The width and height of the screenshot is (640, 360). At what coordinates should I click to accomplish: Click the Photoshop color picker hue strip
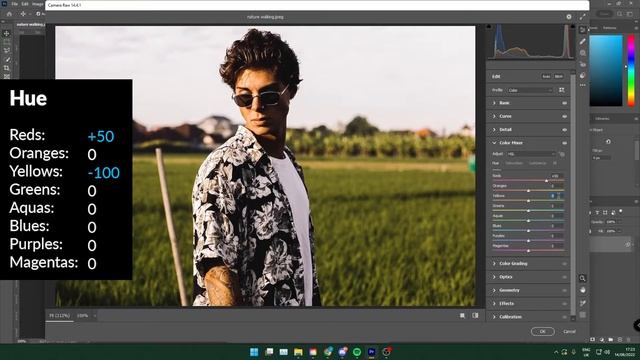pyautogui.click(x=631, y=71)
